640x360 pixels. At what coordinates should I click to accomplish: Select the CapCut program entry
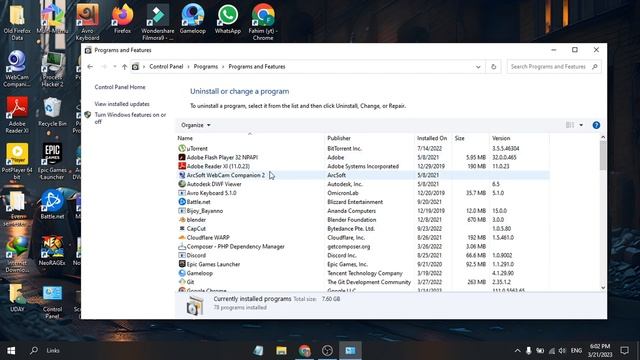coord(363,229)
